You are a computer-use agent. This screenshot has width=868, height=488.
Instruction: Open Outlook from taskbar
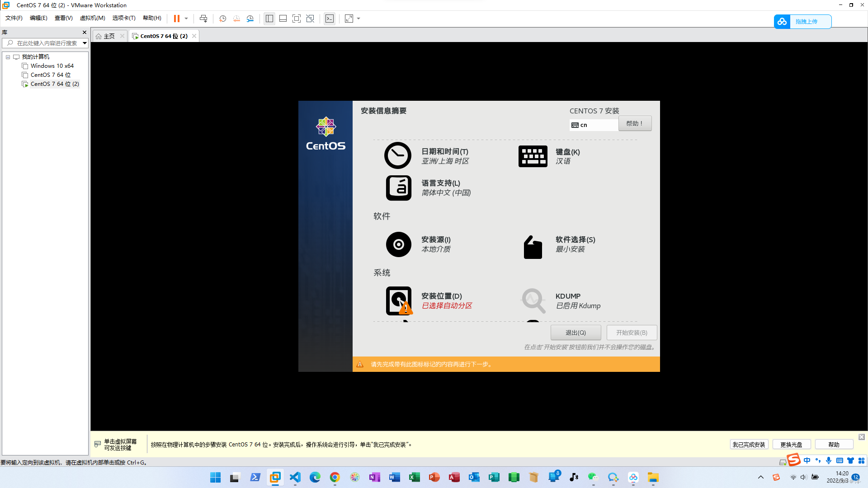point(474,478)
